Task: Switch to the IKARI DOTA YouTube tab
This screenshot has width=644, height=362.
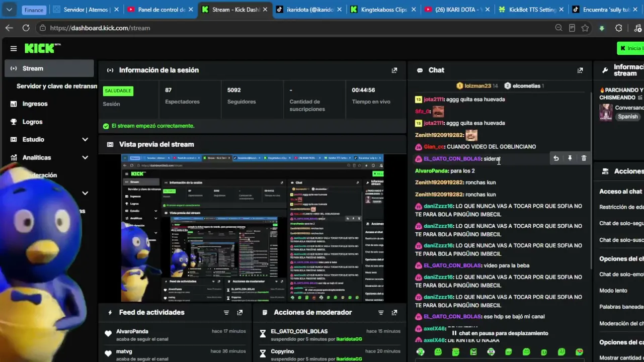Action: click(x=458, y=10)
